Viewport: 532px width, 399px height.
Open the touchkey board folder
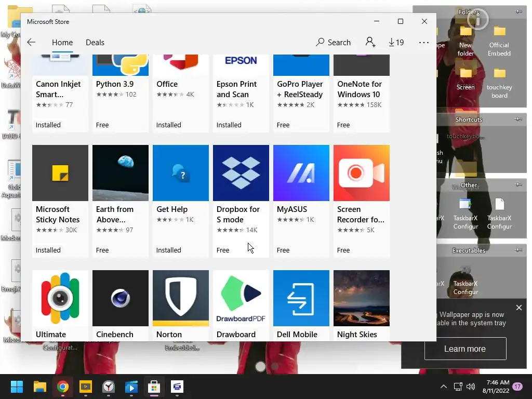tap(499, 83)
